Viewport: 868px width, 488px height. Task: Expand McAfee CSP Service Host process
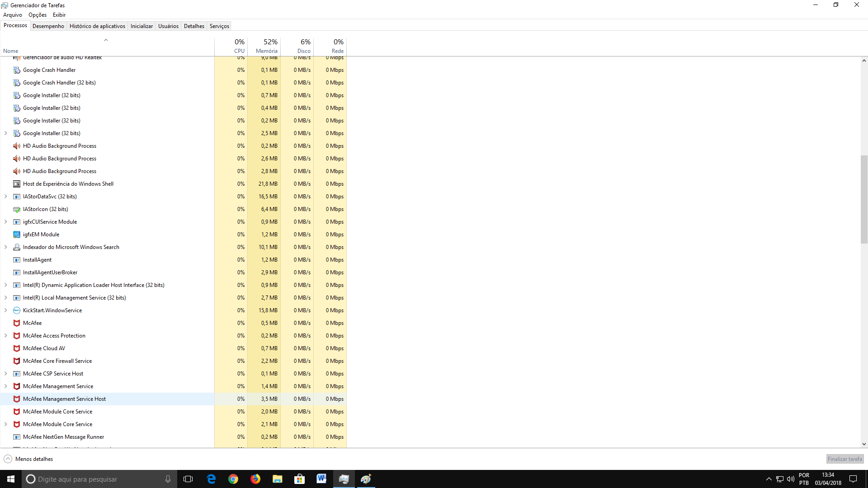click(x=6, y=374)
